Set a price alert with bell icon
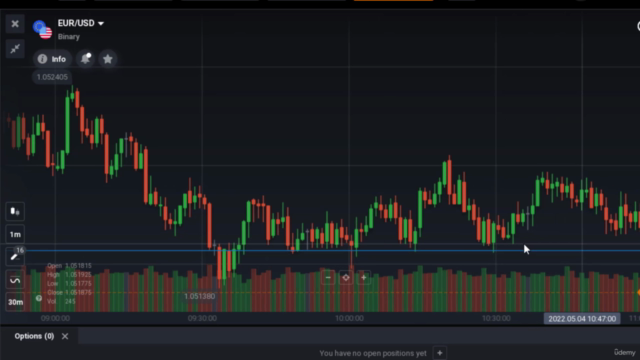The height and width of the screenshot is (360, 640). coord(85,59)
